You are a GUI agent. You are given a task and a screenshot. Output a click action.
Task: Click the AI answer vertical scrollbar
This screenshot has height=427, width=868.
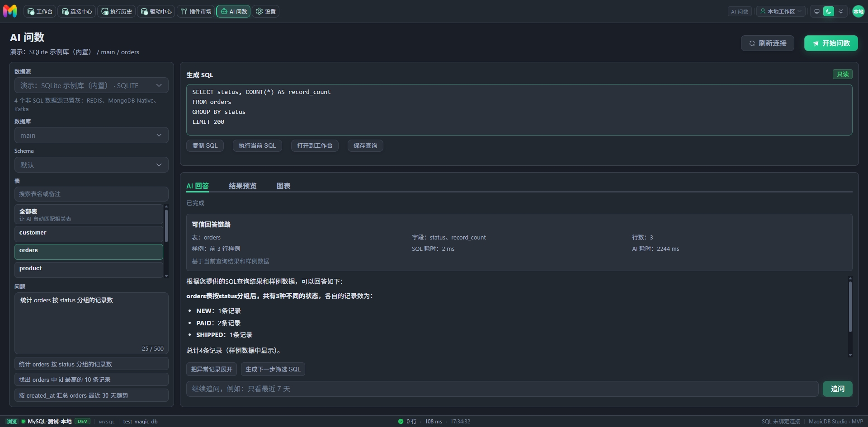(x=850, y=307)
